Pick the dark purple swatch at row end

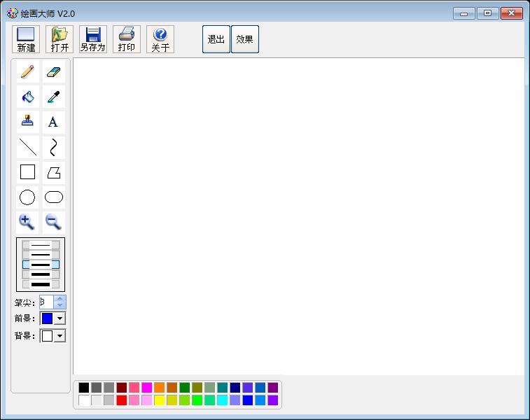[273, 388]
